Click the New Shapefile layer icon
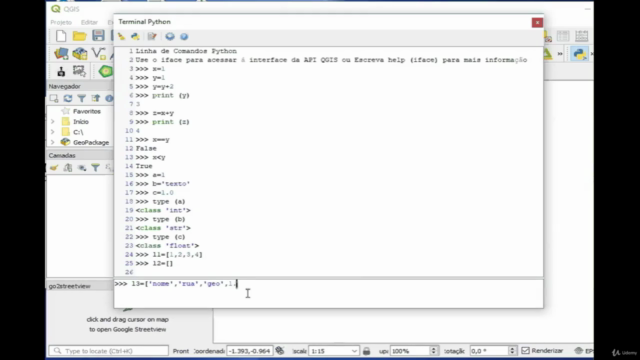The width and height of the screenshot is (640, 360). tap(98, 53)
